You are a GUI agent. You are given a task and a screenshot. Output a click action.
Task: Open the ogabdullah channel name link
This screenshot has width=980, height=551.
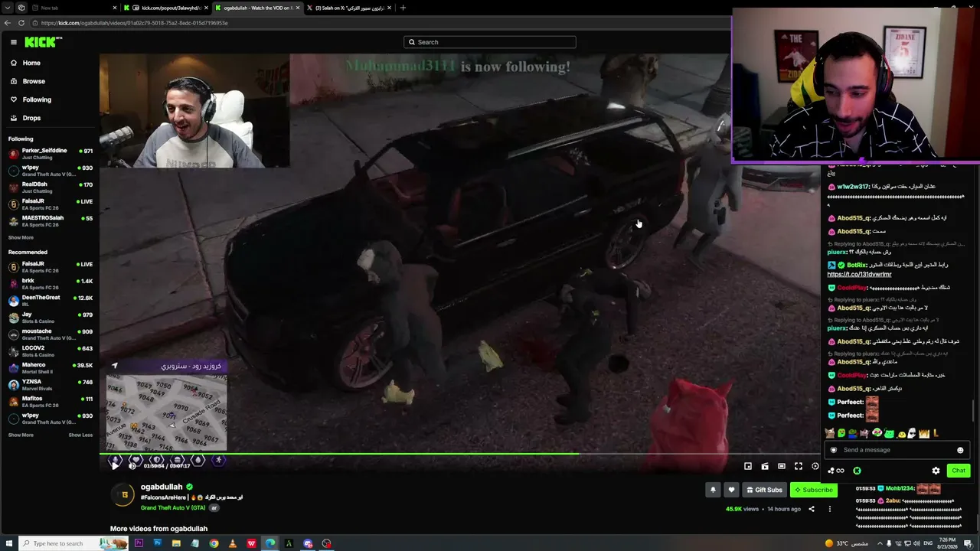click(x=162, y=487)
